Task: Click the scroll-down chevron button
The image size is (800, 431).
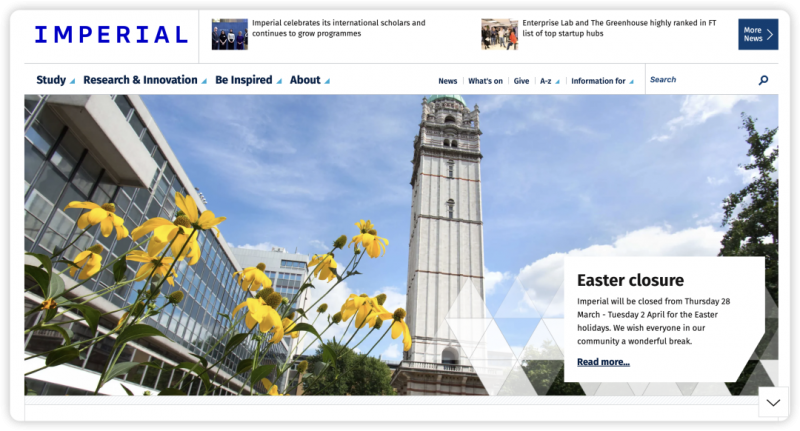Action: click(x=773, y=402)
